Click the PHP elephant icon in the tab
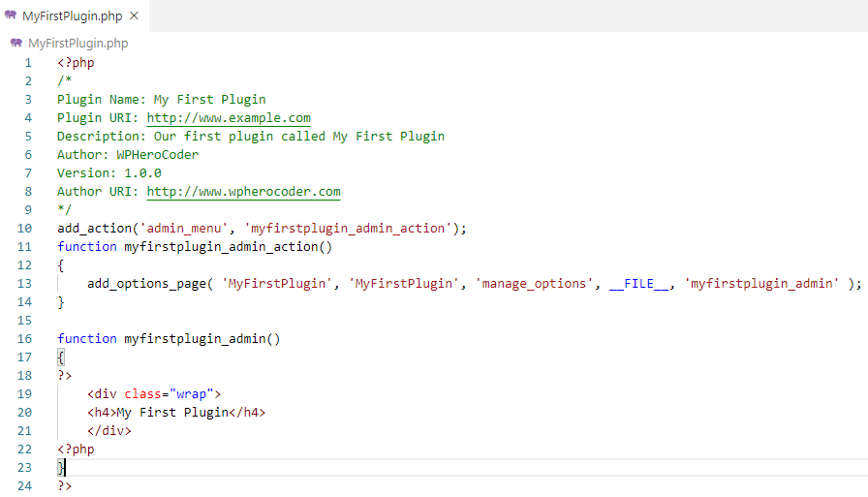Image resolution: width=868 pixels, height=497 pixels. coord(11,16)
